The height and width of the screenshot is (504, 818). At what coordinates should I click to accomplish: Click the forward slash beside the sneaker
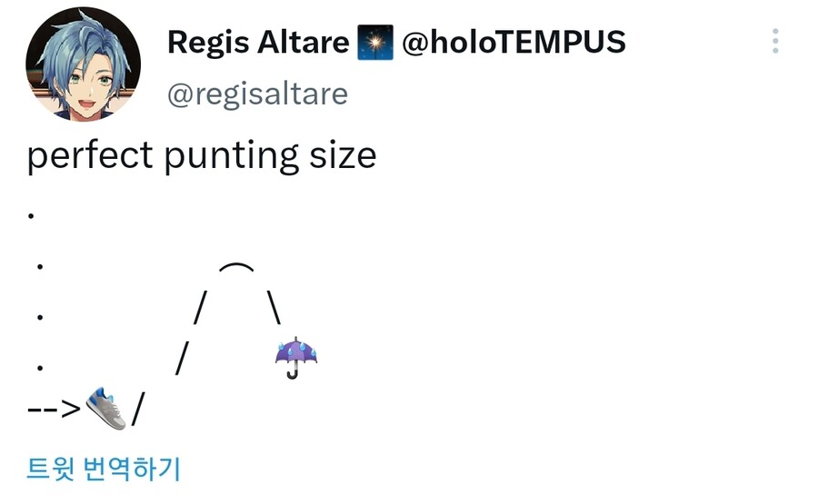[137, 410]
